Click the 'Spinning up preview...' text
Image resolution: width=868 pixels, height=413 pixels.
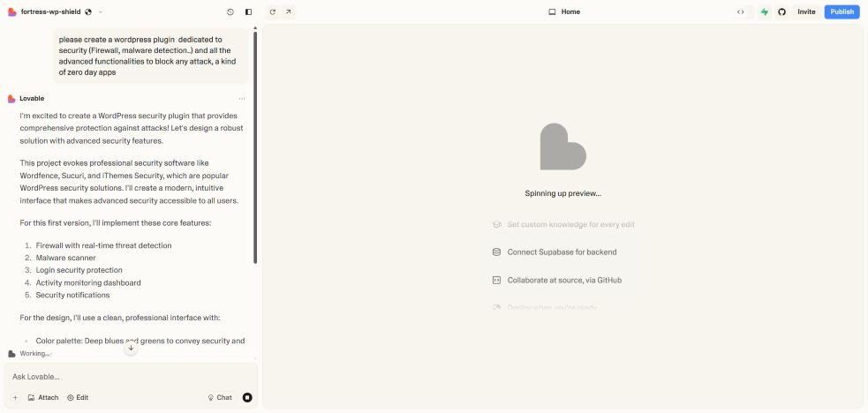coord(563,193)
